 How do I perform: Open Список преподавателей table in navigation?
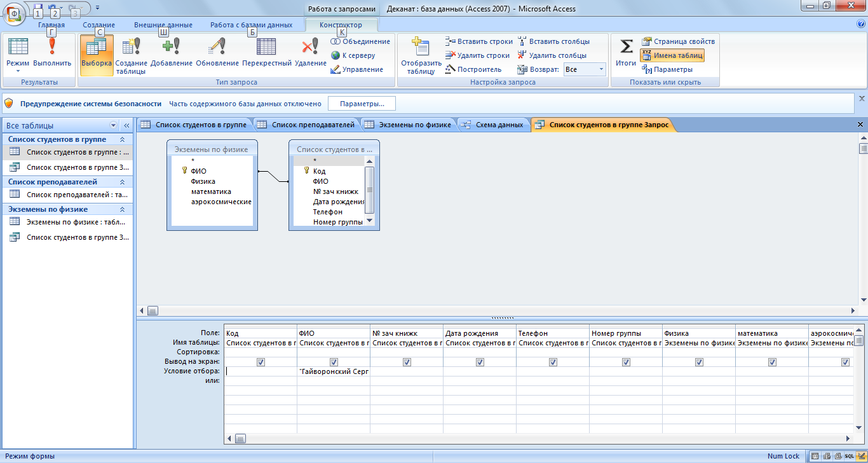coord(67,195)
